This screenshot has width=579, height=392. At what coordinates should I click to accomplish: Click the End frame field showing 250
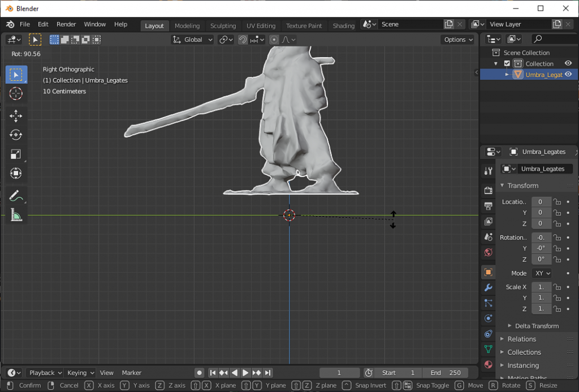click(x=446, y=372)
